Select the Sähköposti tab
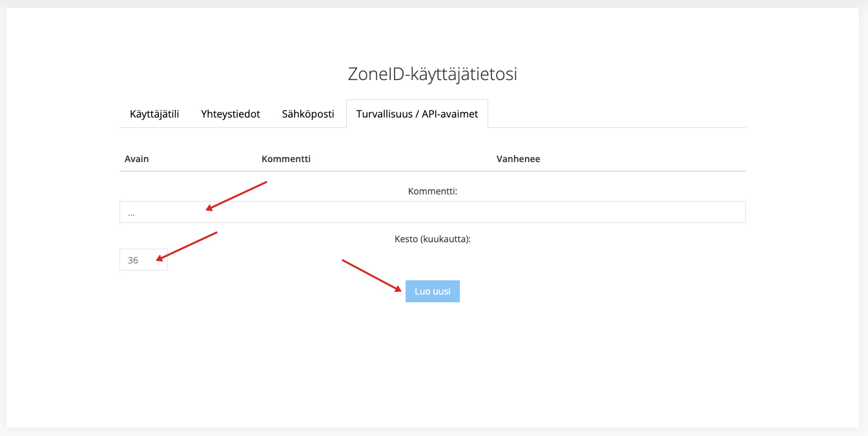868x436 pixels. point(308,114)
